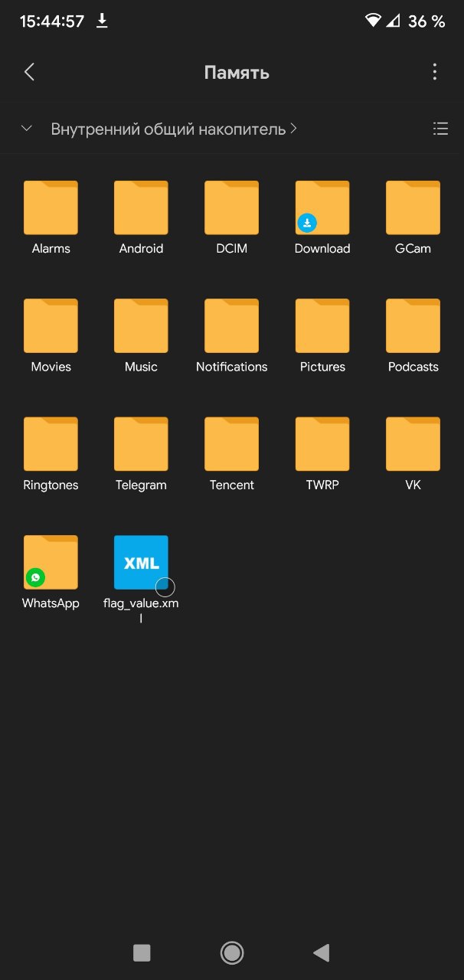Go back using the top-left arrow
This screenshot has height=980, width=464.
(x=29, y=73)
